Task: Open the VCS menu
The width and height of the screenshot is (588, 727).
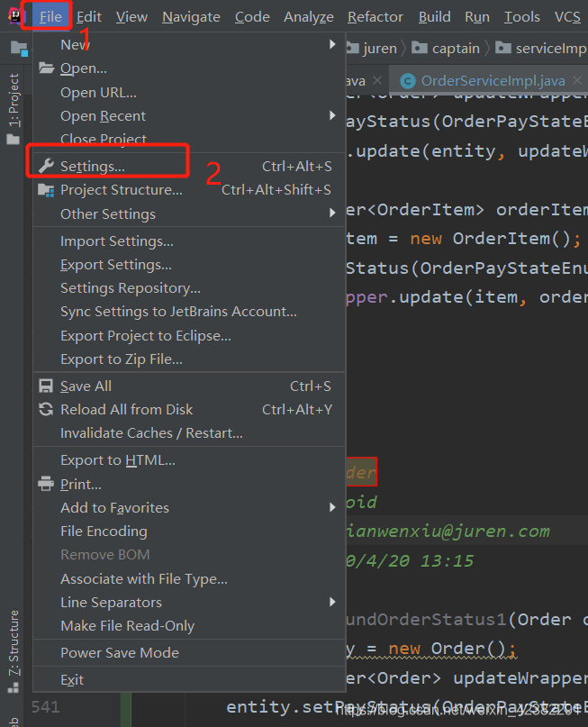Action: pyautogui.click(x=567, y=17)
